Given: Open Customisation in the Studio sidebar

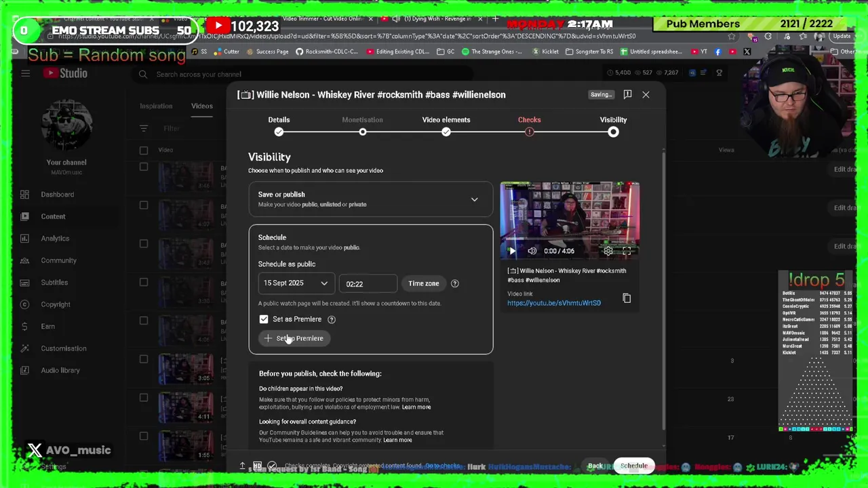Looking at the screenshot, I should click(x=64, y=348).
